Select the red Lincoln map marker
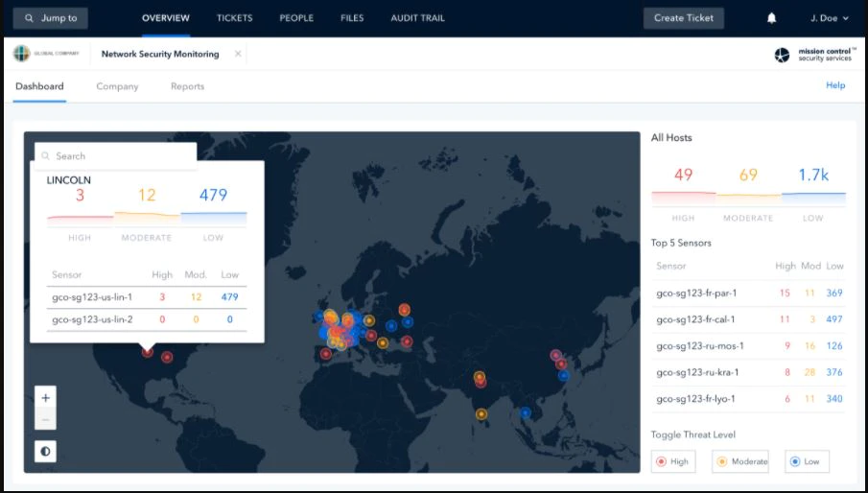868x493 pixels. [x=148, y=351]
